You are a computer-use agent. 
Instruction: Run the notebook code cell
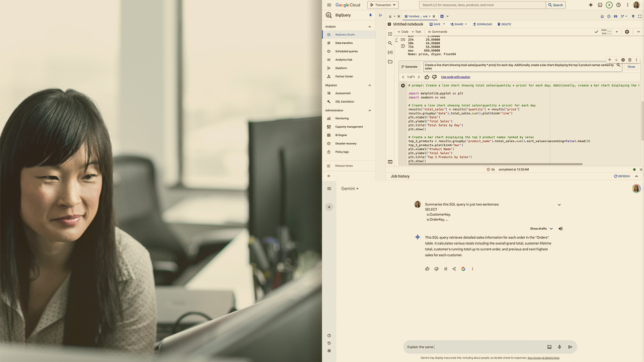[x=403, y=85]
